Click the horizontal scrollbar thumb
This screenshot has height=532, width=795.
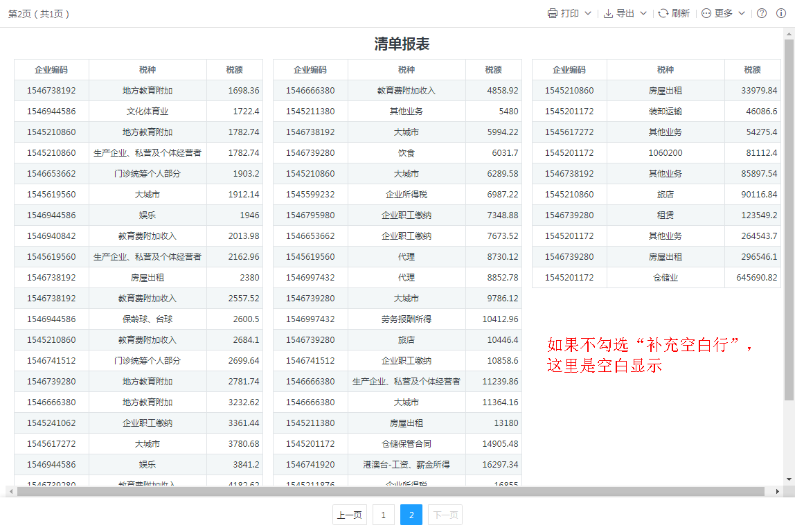tap(388, 491)
